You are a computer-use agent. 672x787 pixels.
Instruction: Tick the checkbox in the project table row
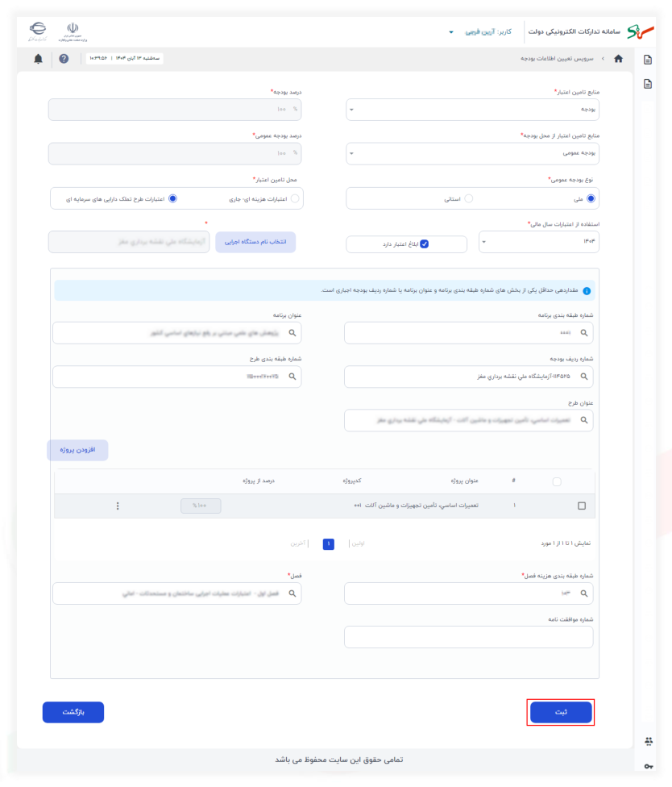coord(582,506)
